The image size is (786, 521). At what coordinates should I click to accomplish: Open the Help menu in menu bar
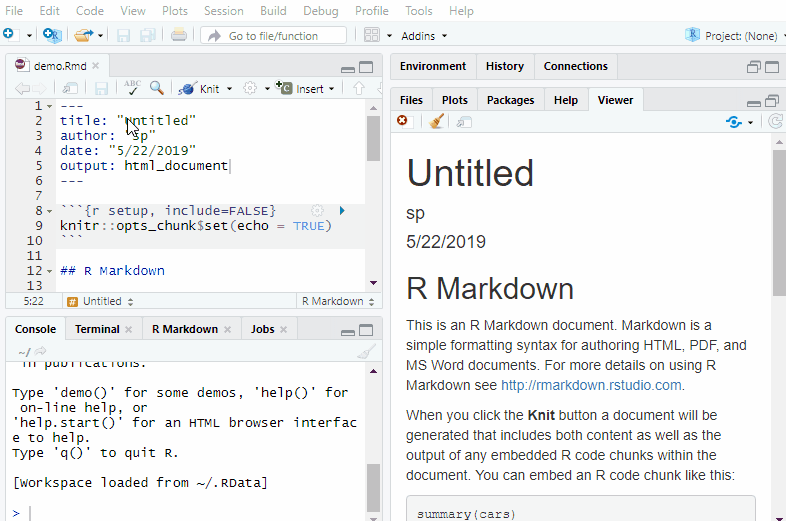tap(461, 11)
